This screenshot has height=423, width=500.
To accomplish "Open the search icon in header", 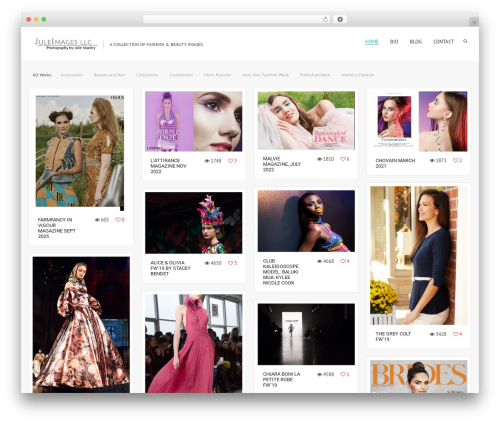I will [465, 41].
